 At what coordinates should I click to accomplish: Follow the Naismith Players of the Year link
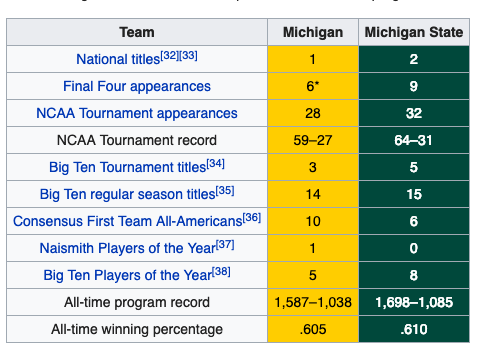point(128,248)
